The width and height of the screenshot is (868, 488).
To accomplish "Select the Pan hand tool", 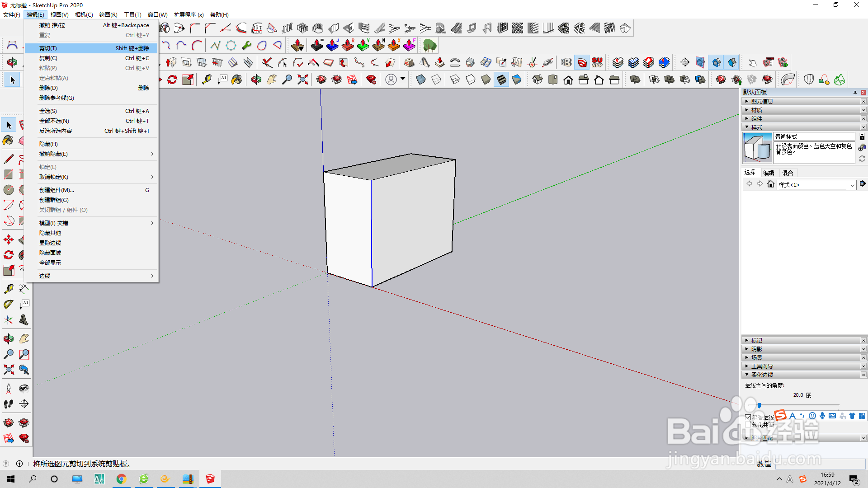I will pos(24,338).
